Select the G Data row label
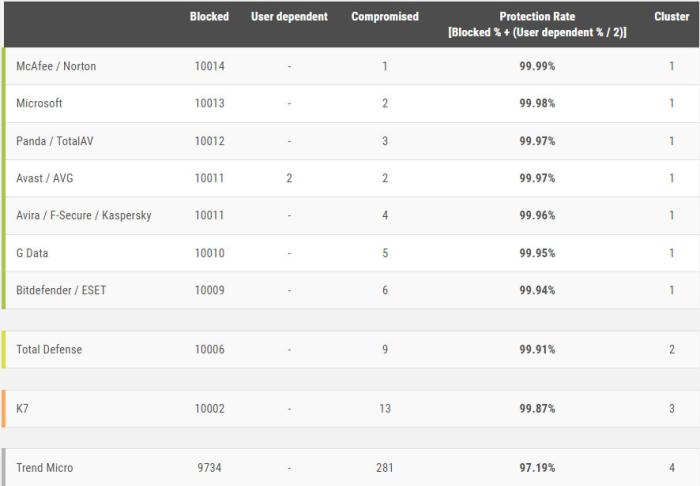 [34, 253]
